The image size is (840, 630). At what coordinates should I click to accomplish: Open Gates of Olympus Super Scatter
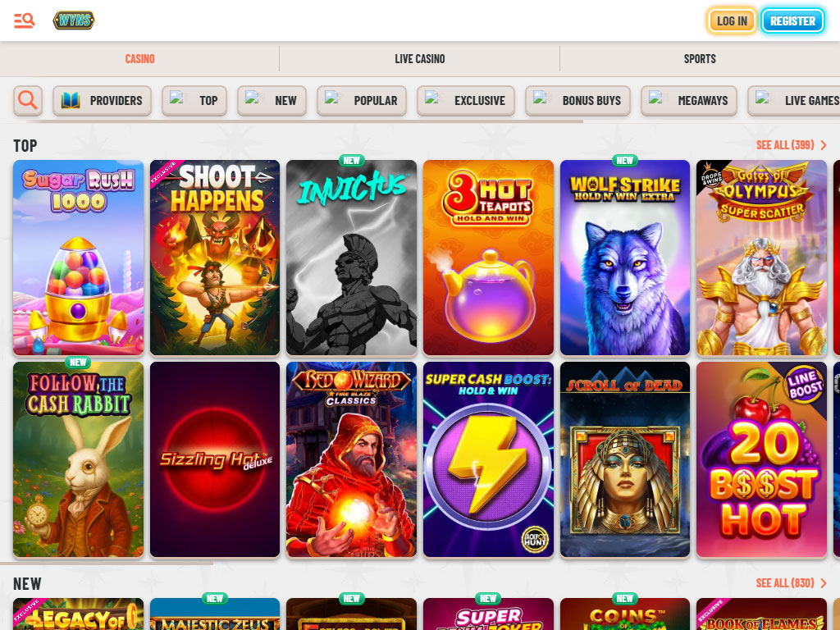point(762,258)
